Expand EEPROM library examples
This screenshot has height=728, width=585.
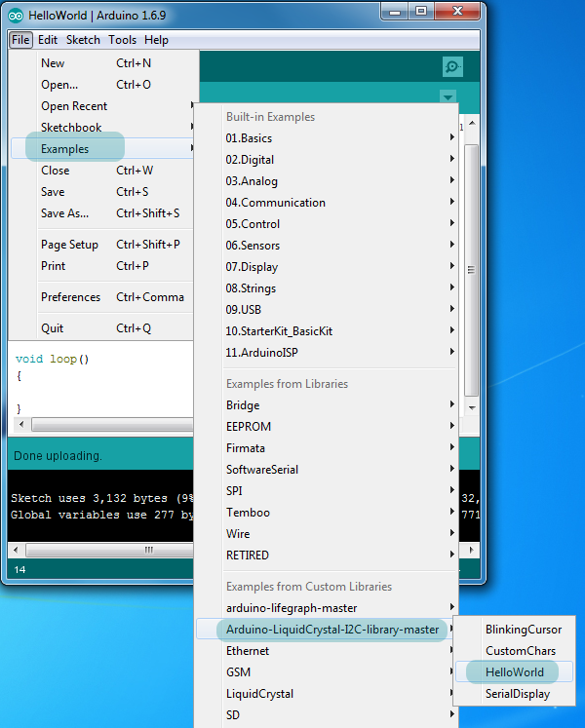coord(327,427)
